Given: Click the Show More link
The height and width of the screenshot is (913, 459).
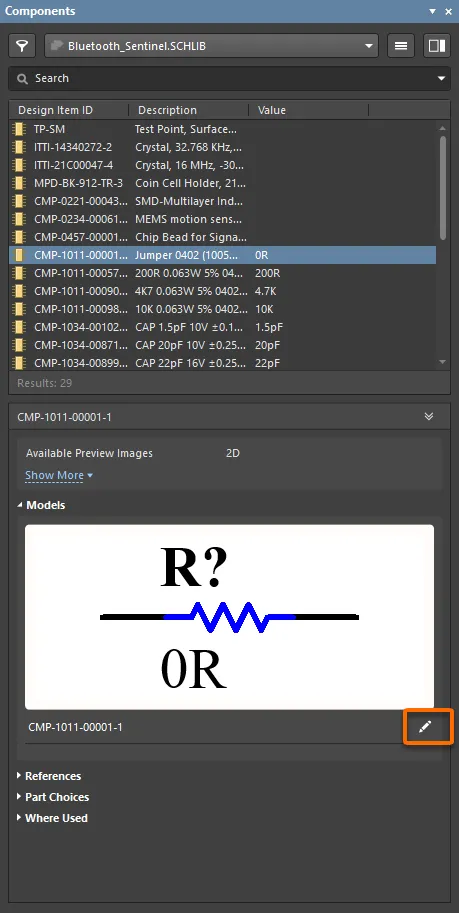Looking at the screenshot, I should tap(59, 475).
